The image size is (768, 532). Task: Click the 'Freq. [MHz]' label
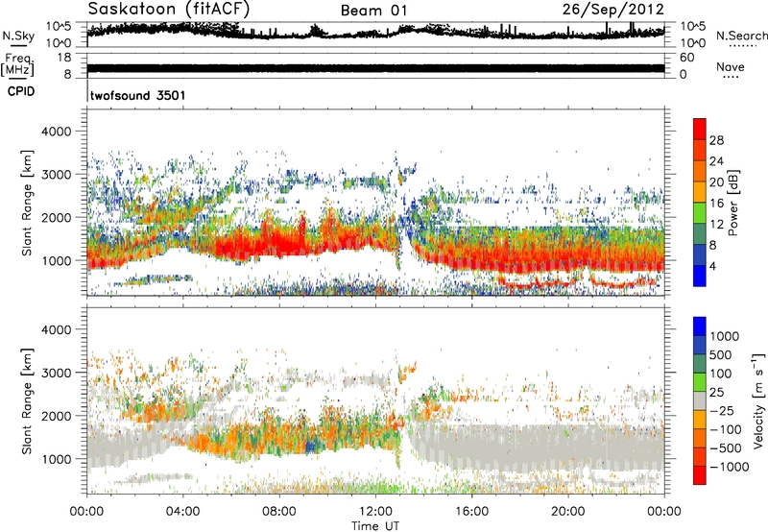coord(17,64)
